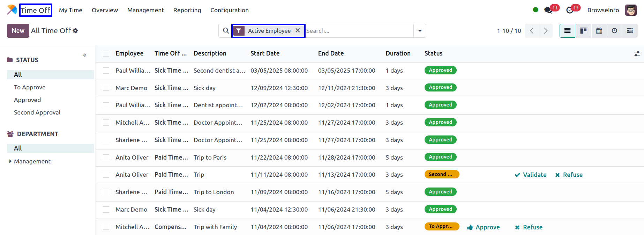The image size is (644, 235).
Task: Open the Reporting menu
Action: coord(187,10)
